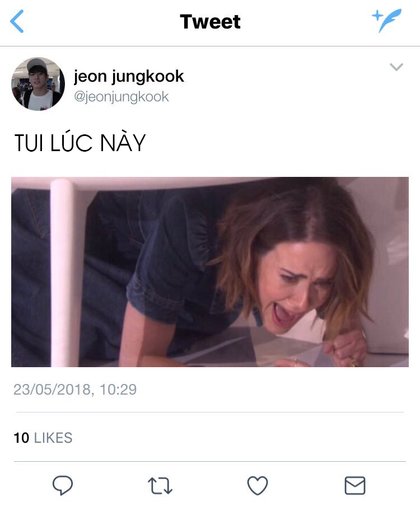Screen dimensions: 420x506
Task: Reply via the speech bubble icon
Action: (x=63, y=485)
